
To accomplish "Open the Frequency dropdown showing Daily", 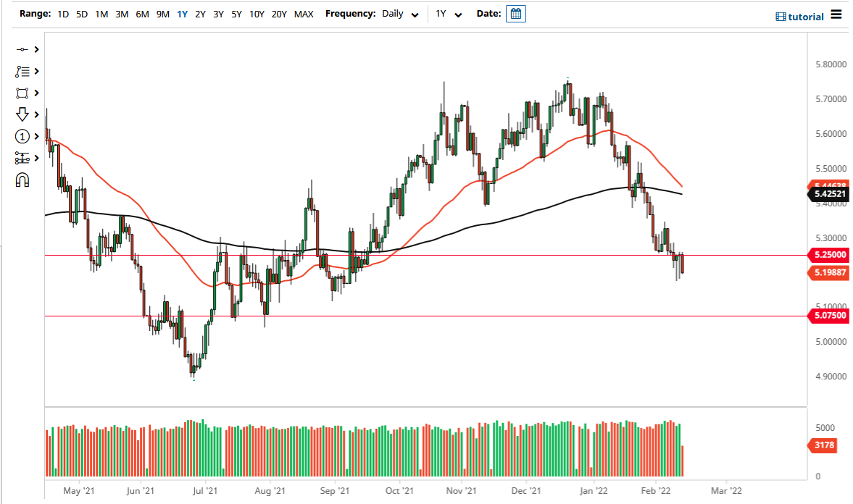I will pos(401,13).
